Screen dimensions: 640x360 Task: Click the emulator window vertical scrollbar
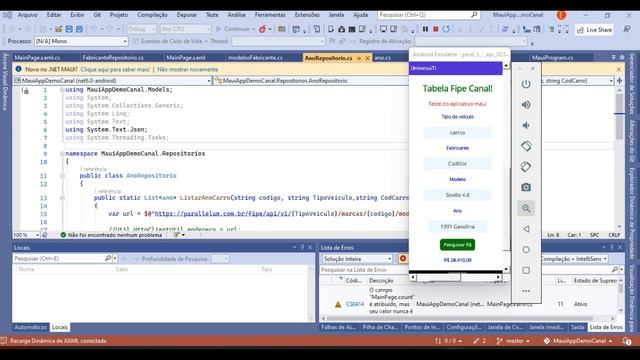tap(506, 167)
